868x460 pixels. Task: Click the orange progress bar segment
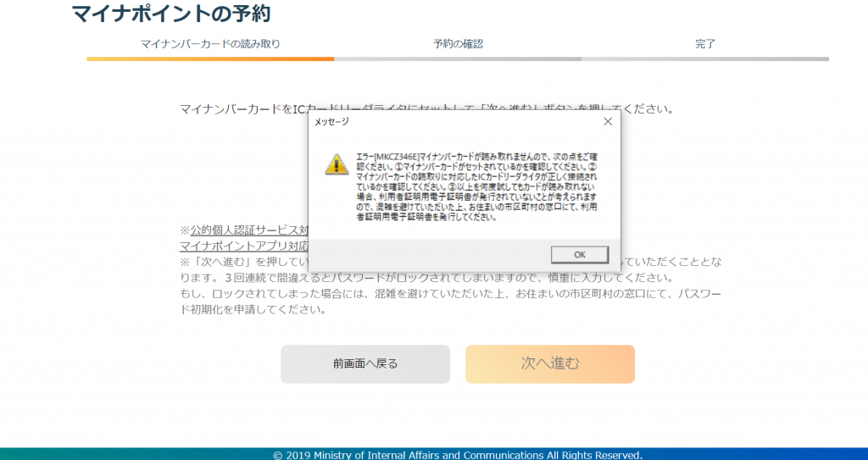point(210,59)
